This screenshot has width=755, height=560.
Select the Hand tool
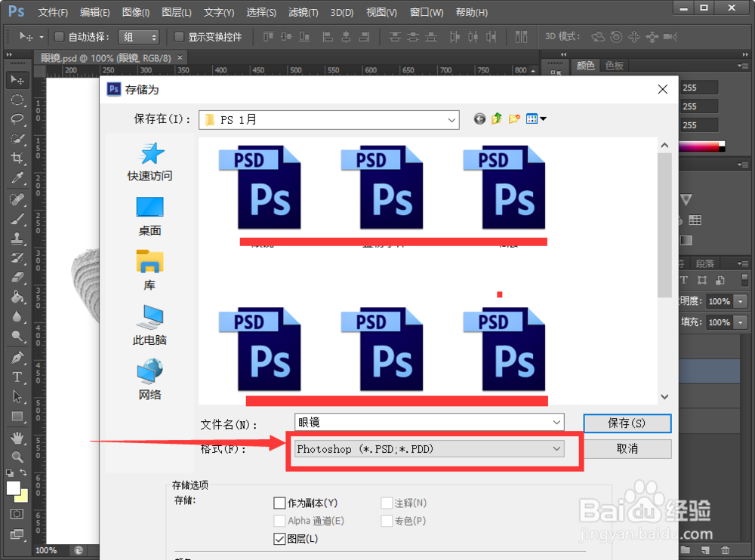[x=17, y=438]
